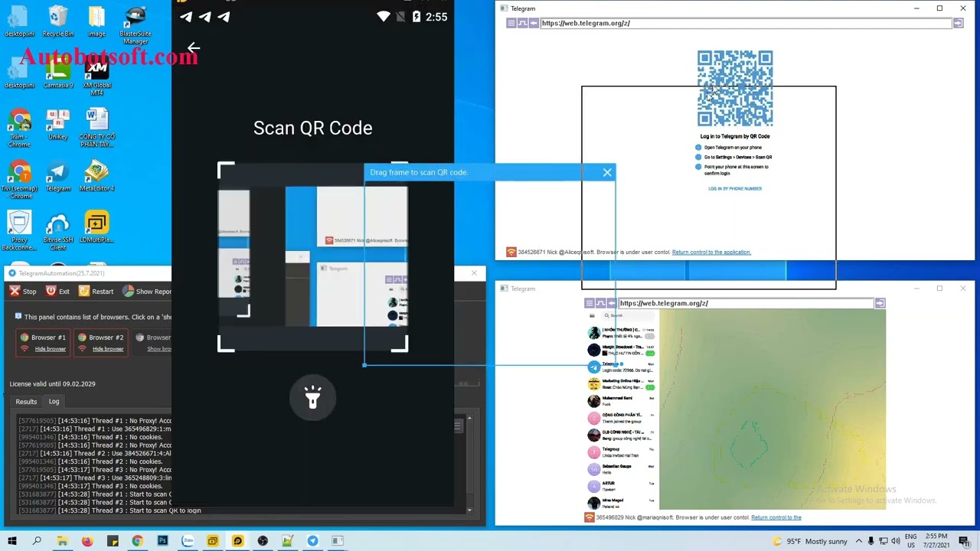Open the Recycle Bin desktop icon
The image size is (980, 551).
point(57,21)
